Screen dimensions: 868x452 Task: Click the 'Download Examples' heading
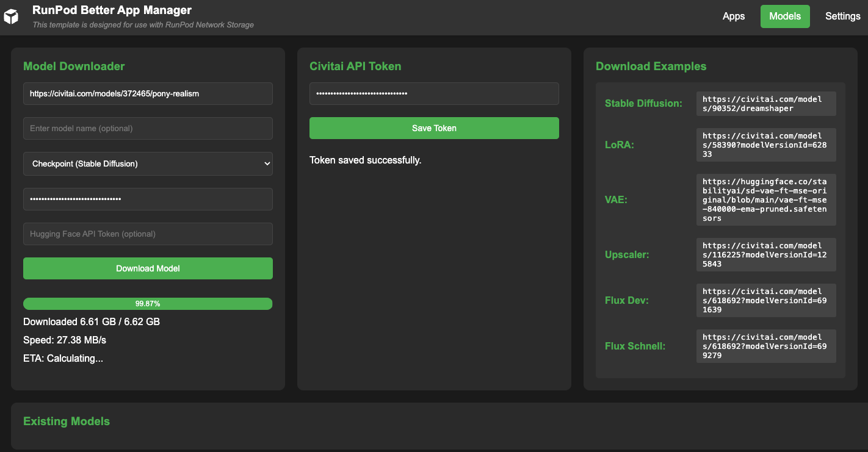pyautogui.click(x=651, y=66)
